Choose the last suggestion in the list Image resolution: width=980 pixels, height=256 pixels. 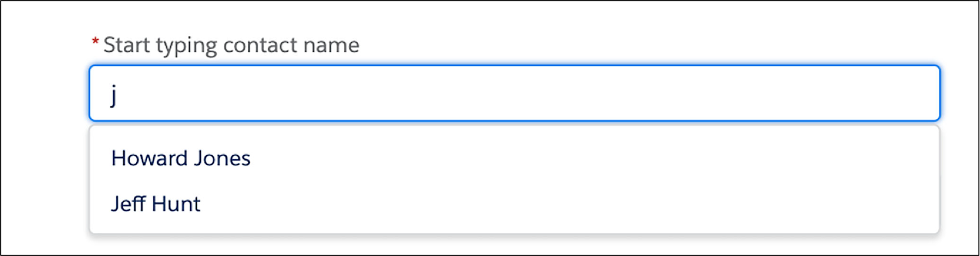click(x=514, y=204)
